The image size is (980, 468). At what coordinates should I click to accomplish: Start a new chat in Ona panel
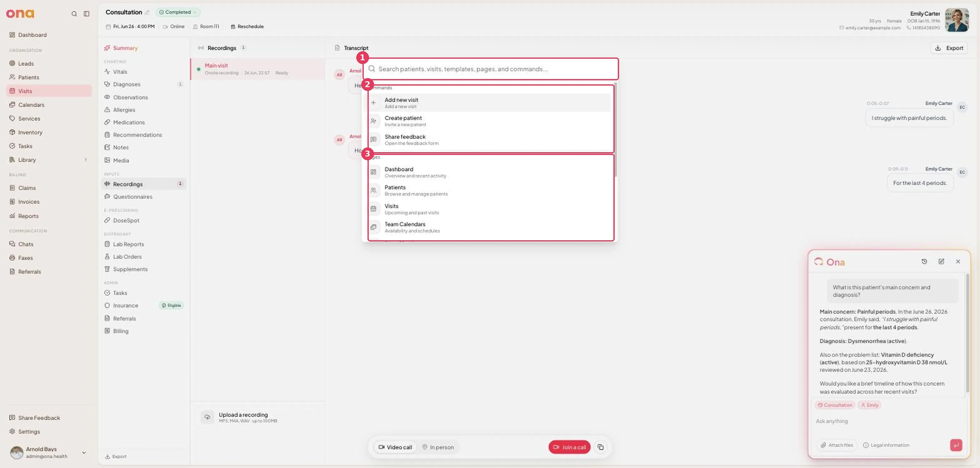coord(941,261)
